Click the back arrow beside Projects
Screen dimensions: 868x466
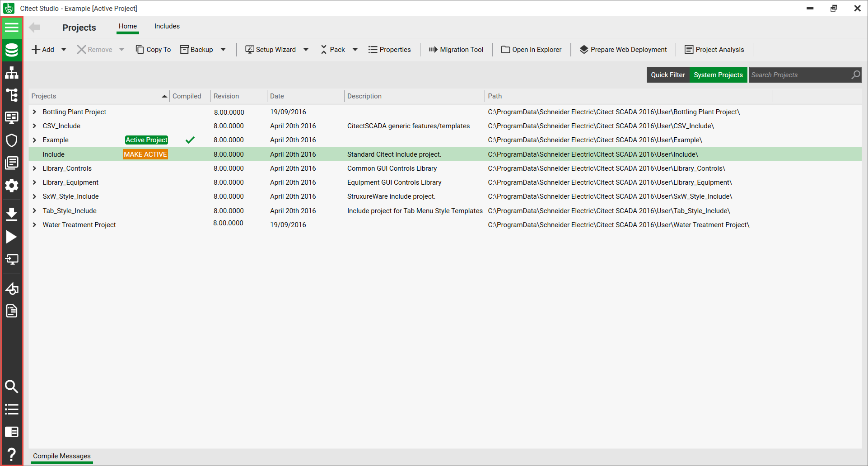[35, 28]
